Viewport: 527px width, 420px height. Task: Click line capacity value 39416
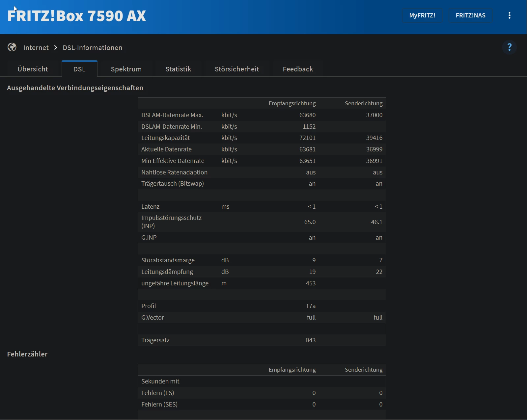pos(374,138)
